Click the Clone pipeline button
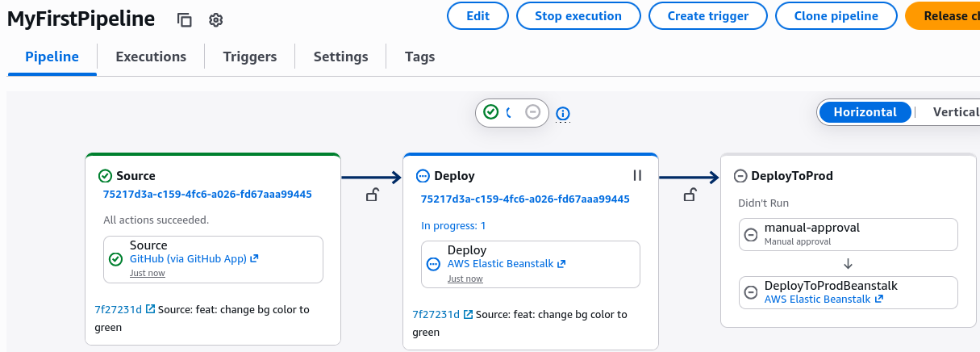 (x=836, y=15)
